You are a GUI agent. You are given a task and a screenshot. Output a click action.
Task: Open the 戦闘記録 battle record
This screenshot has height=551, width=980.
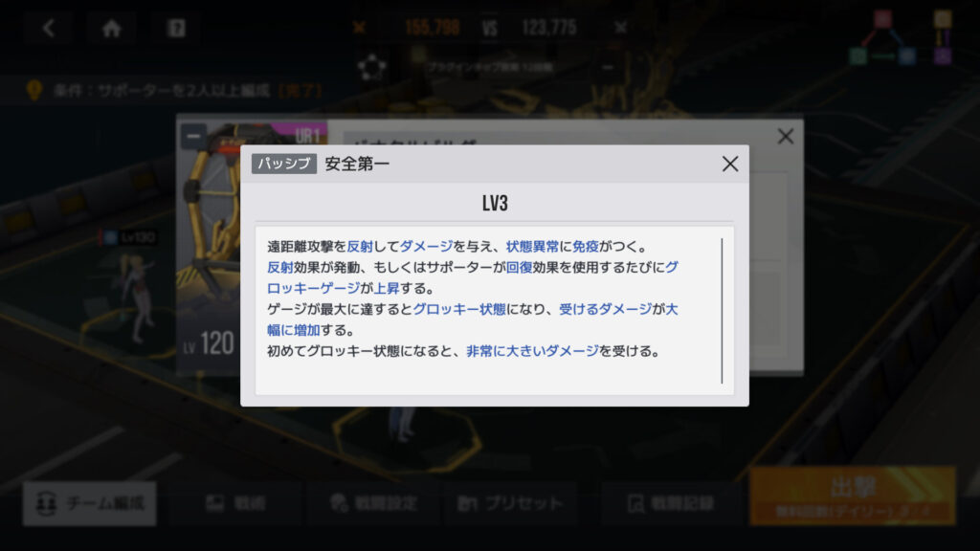pyautogui.click(x=670, y=503)
